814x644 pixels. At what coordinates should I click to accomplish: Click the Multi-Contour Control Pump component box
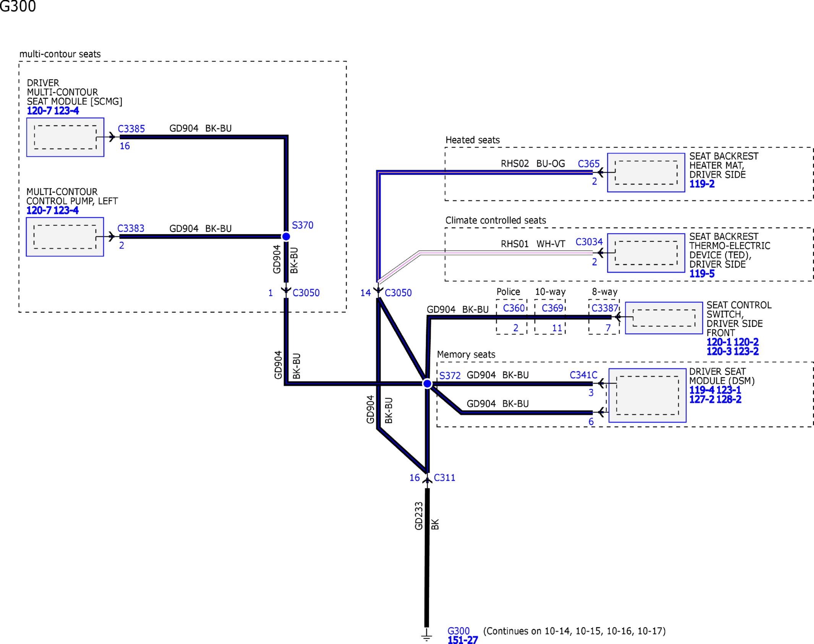point(65,237)
